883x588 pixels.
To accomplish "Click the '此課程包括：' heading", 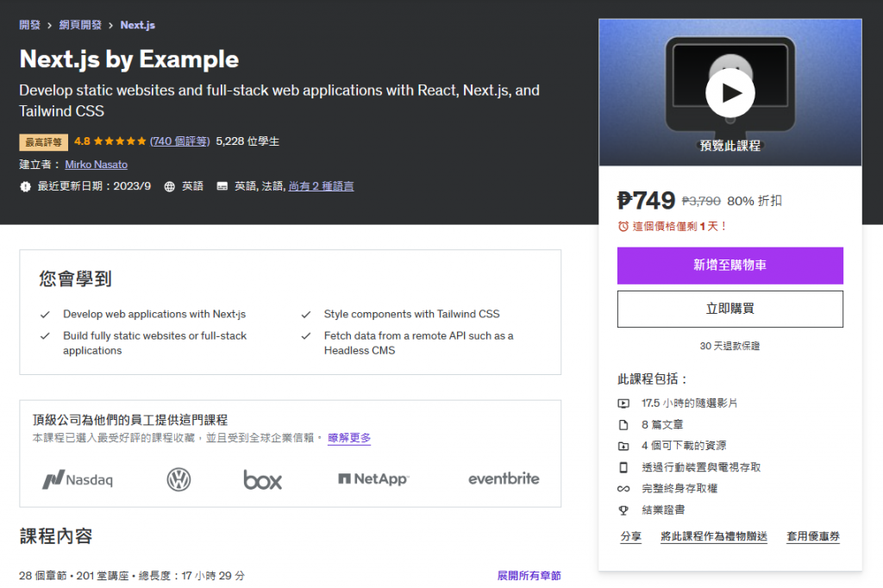I will (652, 379).
